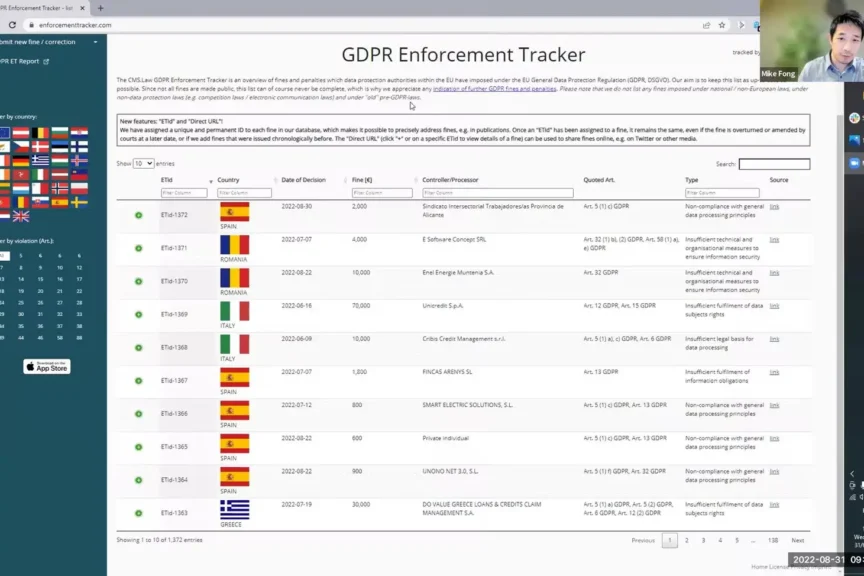Screen dimensions: 864x576
Task: Filter by the Austria flag in sidebar
Action: tap(21, 133)
